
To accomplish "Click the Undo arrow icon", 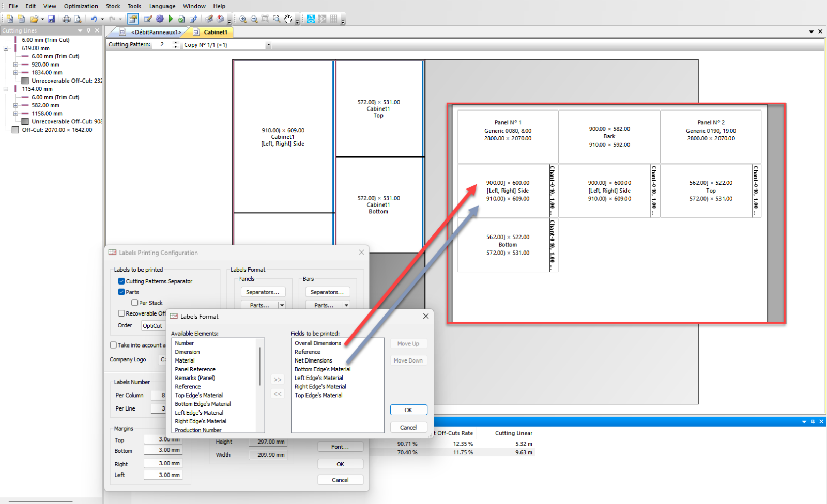I will pyautogui.click(x=94, y=19).
